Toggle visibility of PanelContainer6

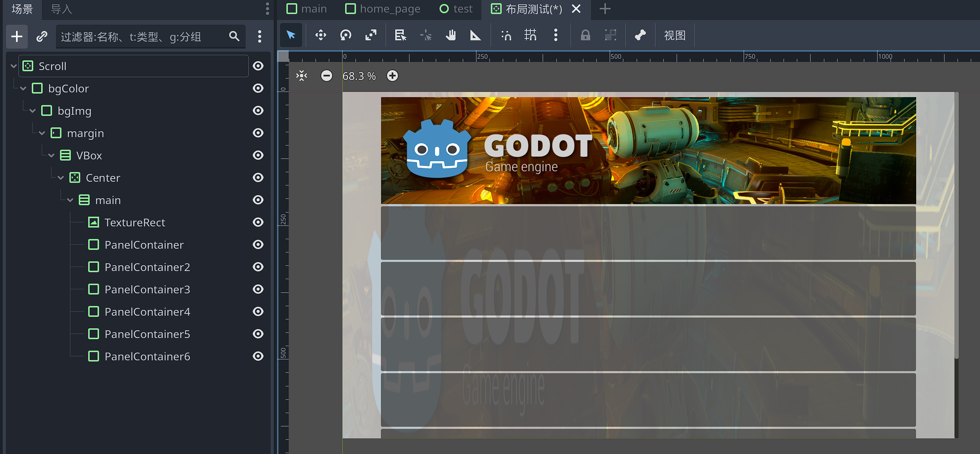pyautogui.click(x=258, y=356)
